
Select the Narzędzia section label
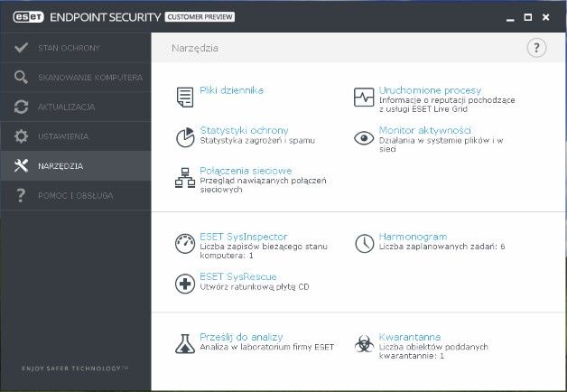[x=60, y=166]
